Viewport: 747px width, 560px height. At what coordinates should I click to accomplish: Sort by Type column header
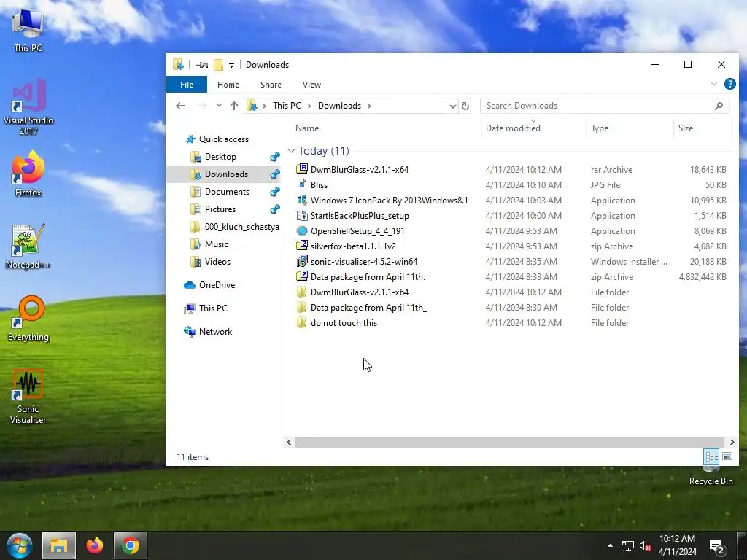pos(600,128)
